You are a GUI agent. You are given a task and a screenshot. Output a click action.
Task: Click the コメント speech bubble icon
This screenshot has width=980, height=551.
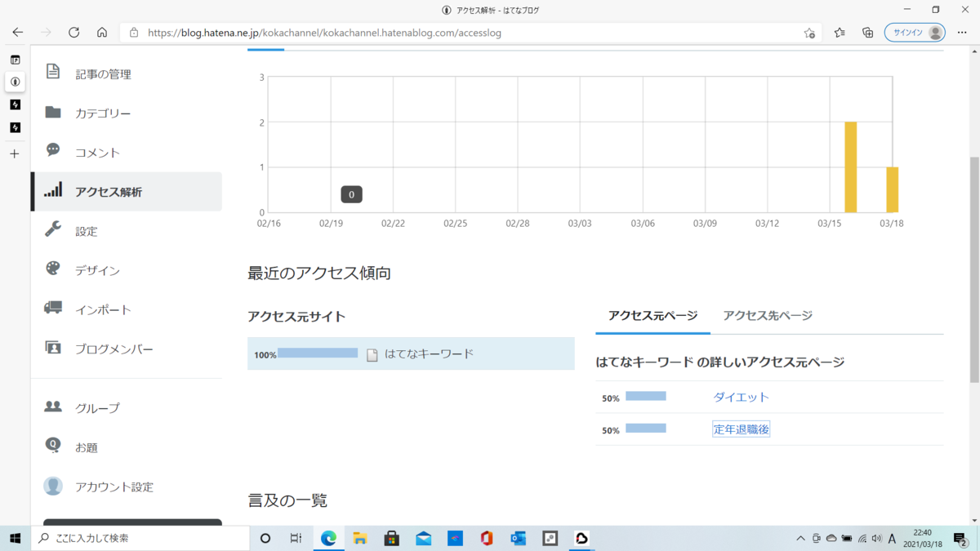point(53,151)
